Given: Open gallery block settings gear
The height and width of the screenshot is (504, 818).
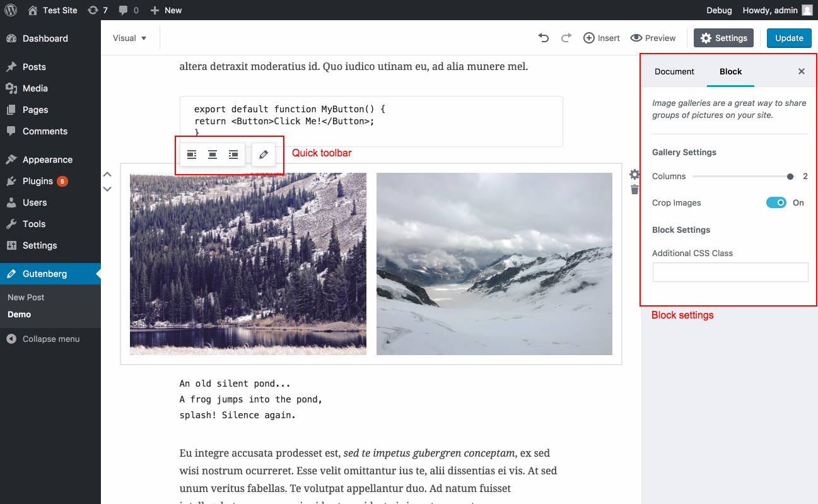Looking at the screenshot, I should [634, 175].
